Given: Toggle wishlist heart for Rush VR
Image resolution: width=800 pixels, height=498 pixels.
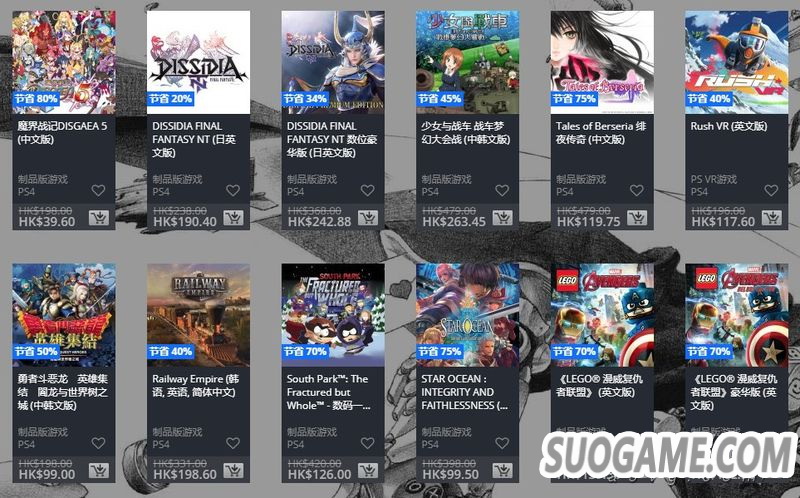Looking at the screenshot, I should point(771,190).
